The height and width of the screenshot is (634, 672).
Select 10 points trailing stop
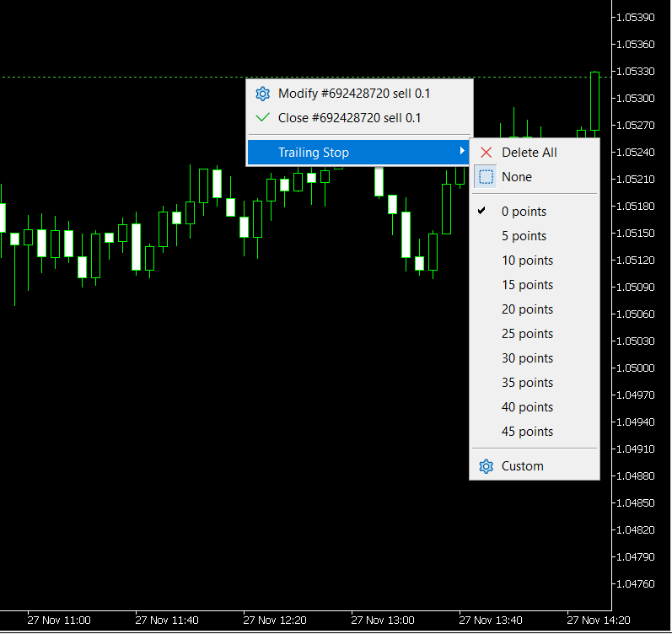(x=527, y=261)
